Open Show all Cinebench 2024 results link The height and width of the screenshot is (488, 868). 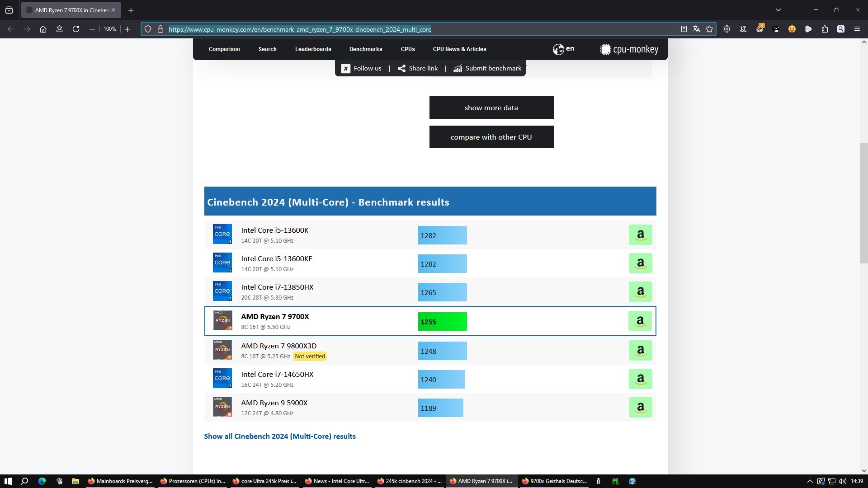(279, 436)
